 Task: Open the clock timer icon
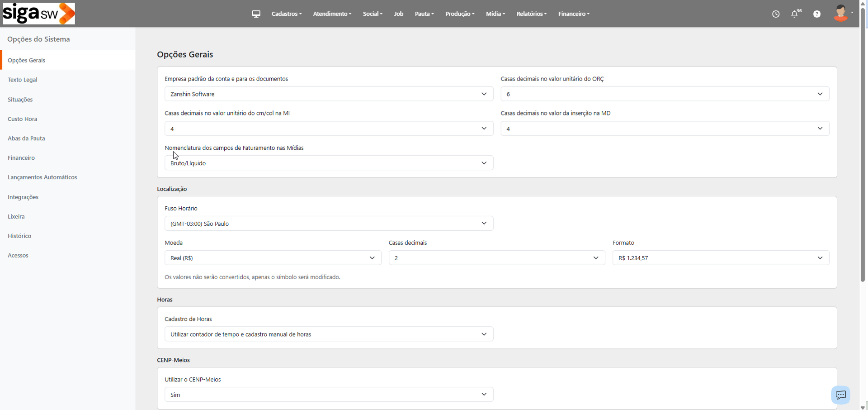click(776, 14)
